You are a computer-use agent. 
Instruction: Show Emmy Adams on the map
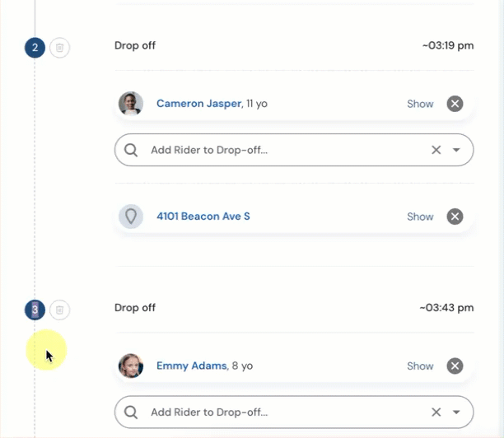coord(420,366)
